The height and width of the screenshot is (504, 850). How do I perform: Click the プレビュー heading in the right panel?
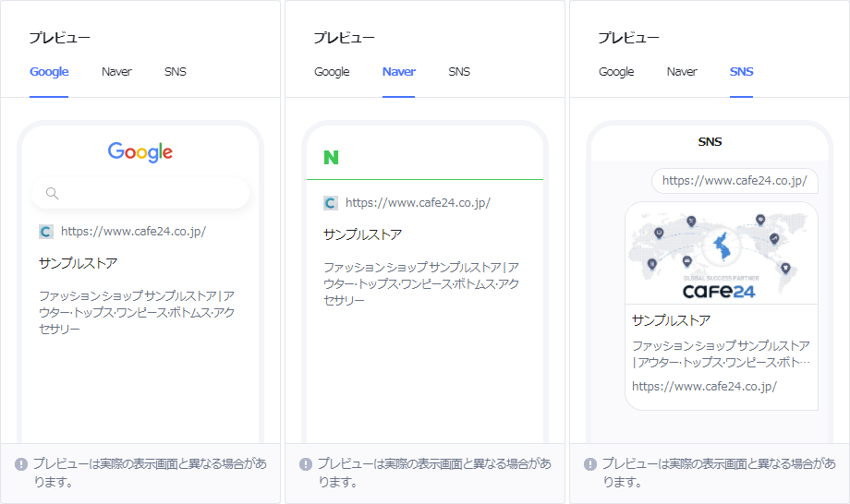click(629, 38)
